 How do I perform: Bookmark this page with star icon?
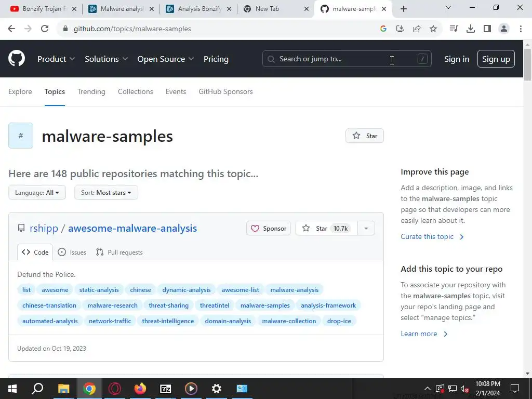(433, 29)
